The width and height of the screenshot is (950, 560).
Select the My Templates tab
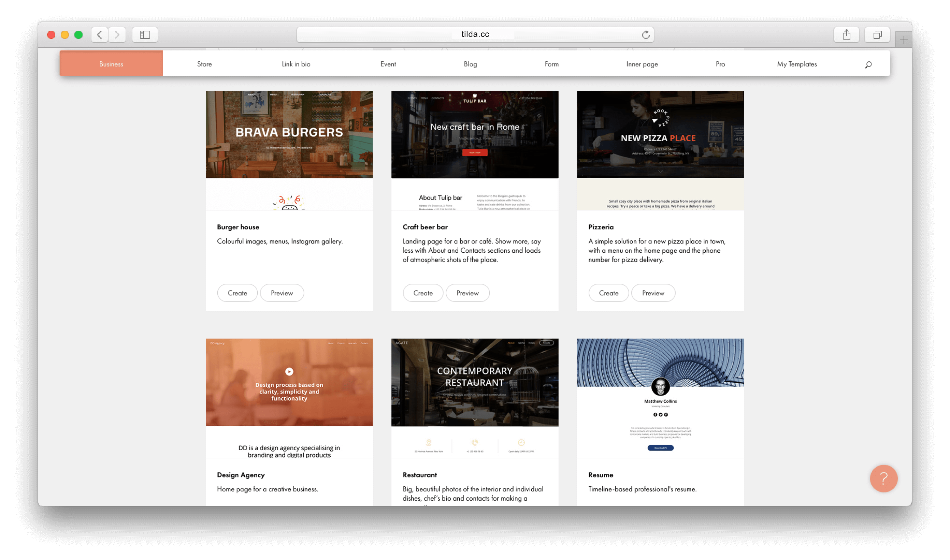coord(796,64)
